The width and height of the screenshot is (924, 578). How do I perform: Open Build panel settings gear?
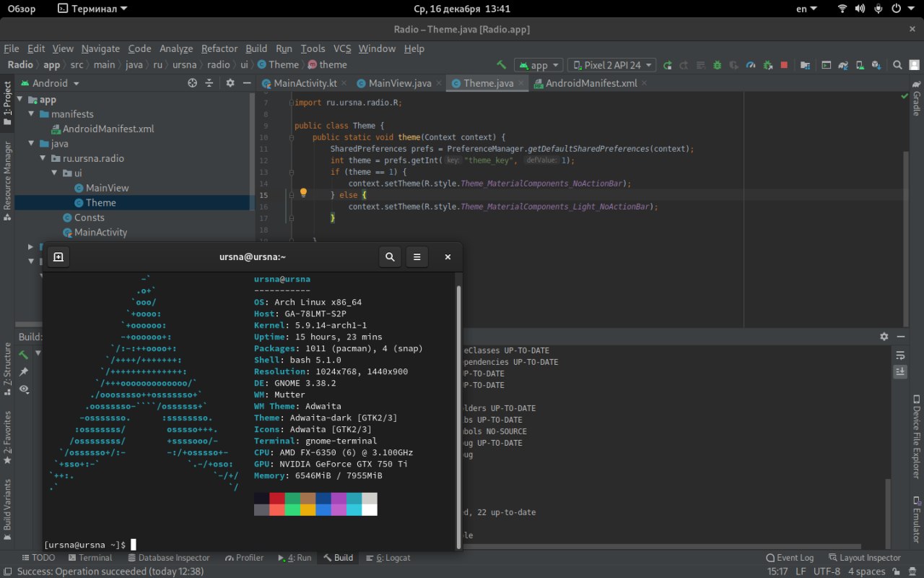(x=884, y=337)
